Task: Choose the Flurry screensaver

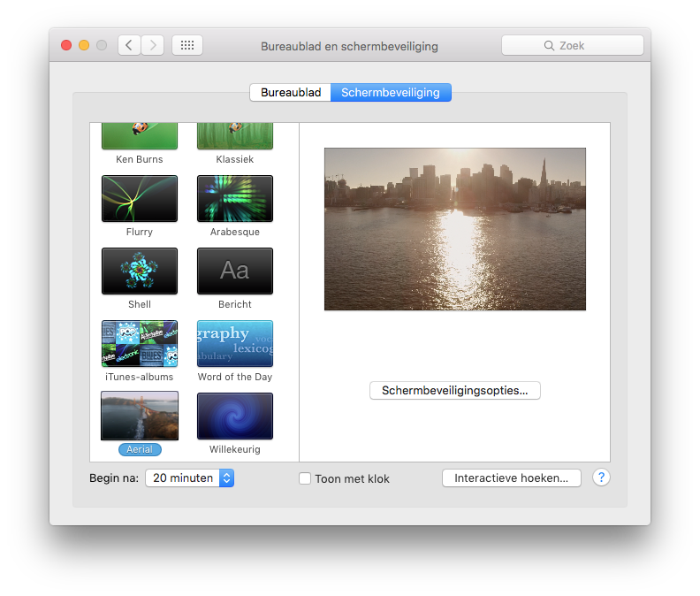Action: (140, 198)
